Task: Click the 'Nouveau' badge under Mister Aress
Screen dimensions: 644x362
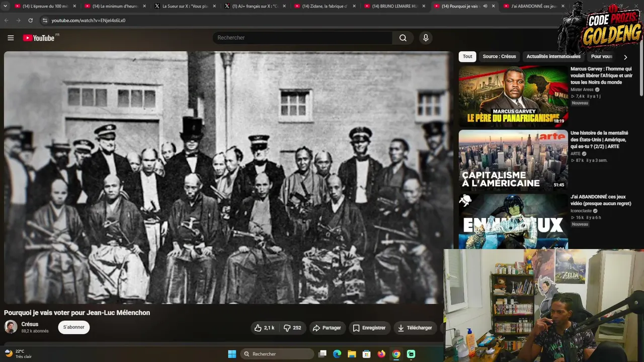Action: [580, 103]
